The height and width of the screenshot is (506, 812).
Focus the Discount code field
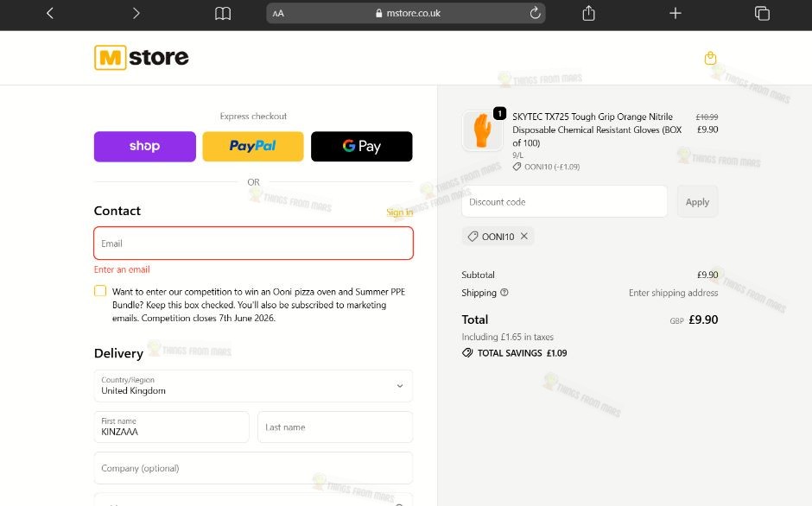click(x=564, y=201)
